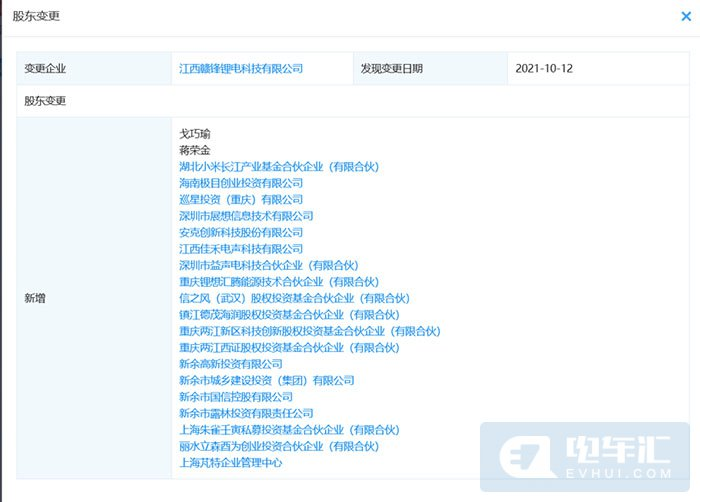Open 江西赣锋锂电科技有限公司 company link
705x503 pixels.
(241, 69)
